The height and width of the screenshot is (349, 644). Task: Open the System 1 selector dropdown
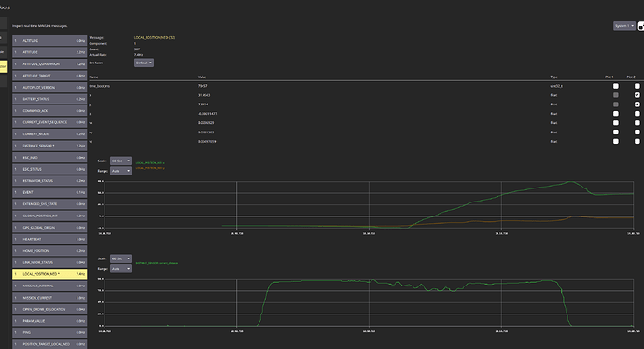click(624, 26)
